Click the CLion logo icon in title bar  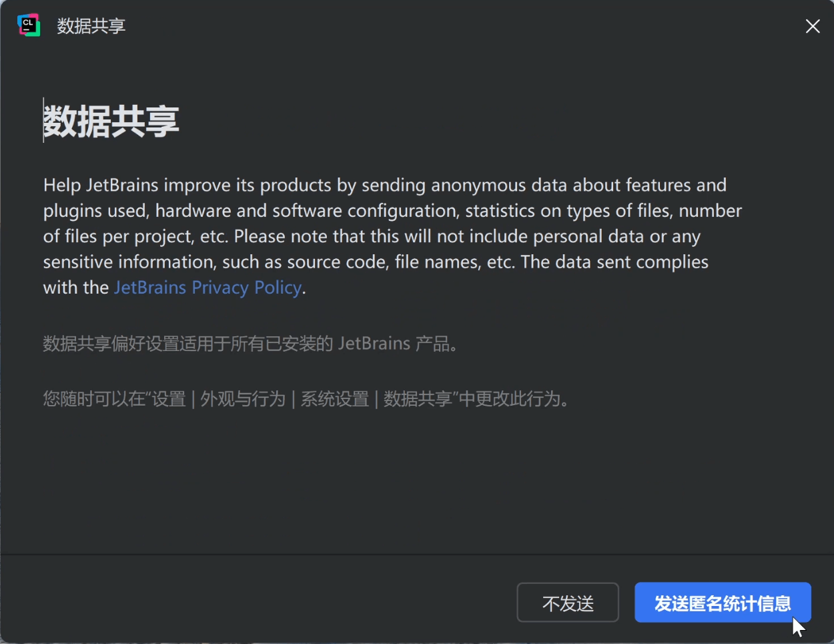pos(29,25)
